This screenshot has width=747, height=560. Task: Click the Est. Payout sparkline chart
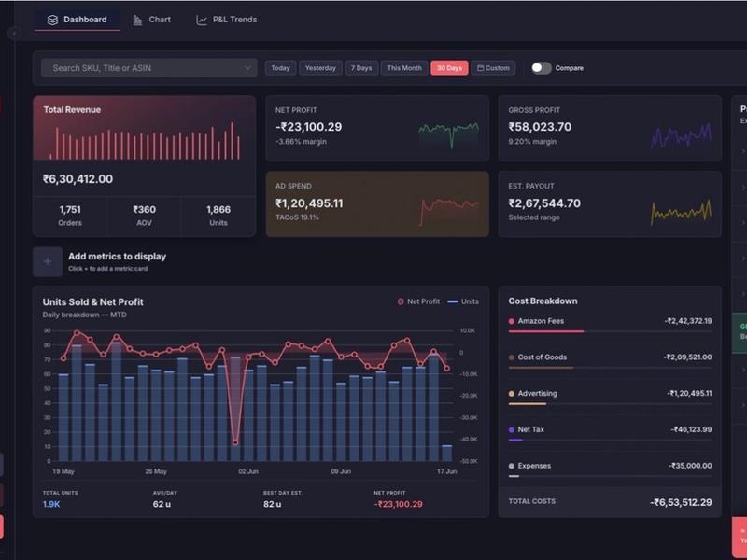coord(682,212)
